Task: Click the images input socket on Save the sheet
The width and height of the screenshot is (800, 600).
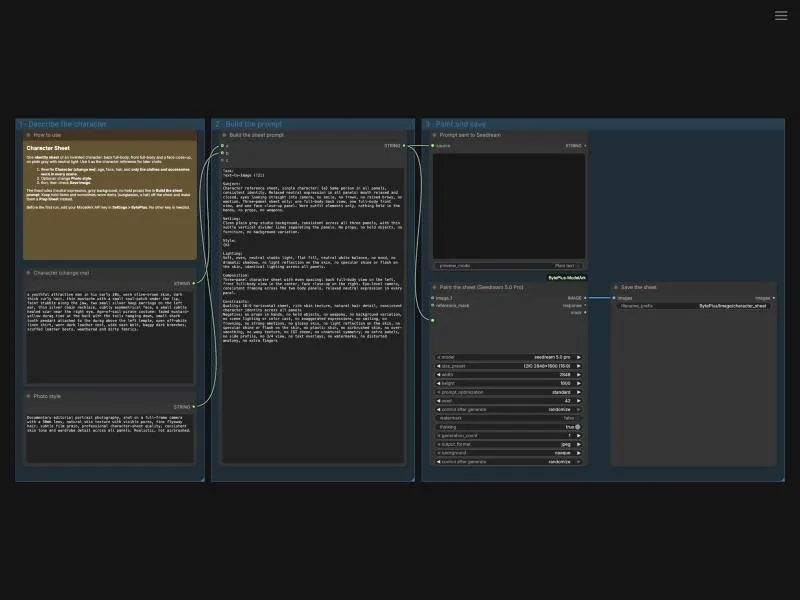Action: (614, 298)
